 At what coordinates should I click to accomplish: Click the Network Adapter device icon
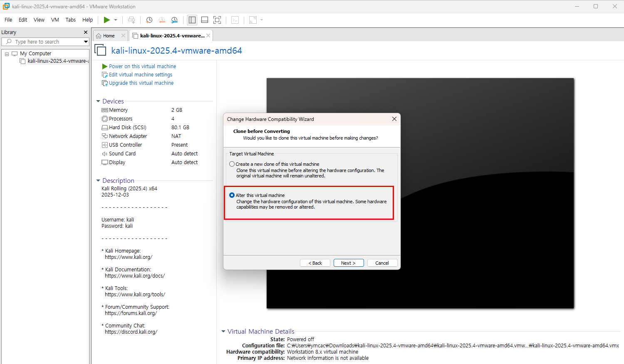pos(105,136)
